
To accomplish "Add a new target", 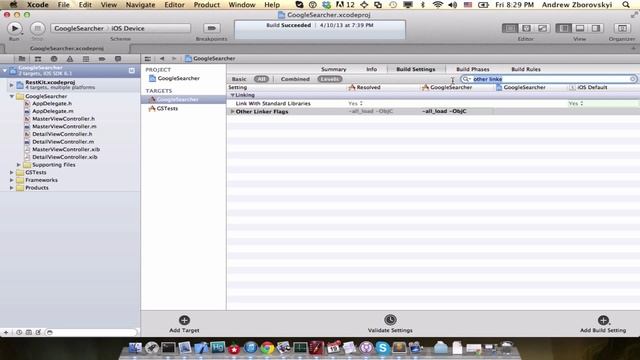I will point(184,324).
